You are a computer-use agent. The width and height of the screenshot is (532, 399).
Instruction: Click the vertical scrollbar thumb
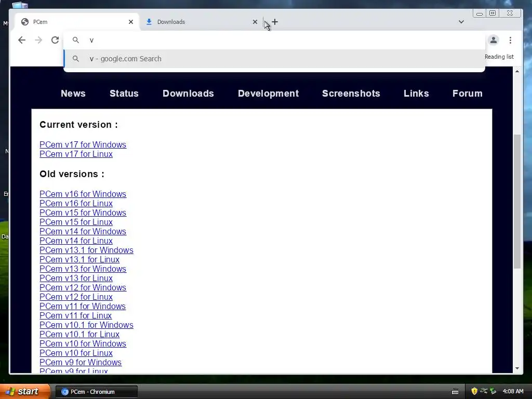[x=517, y=202]
